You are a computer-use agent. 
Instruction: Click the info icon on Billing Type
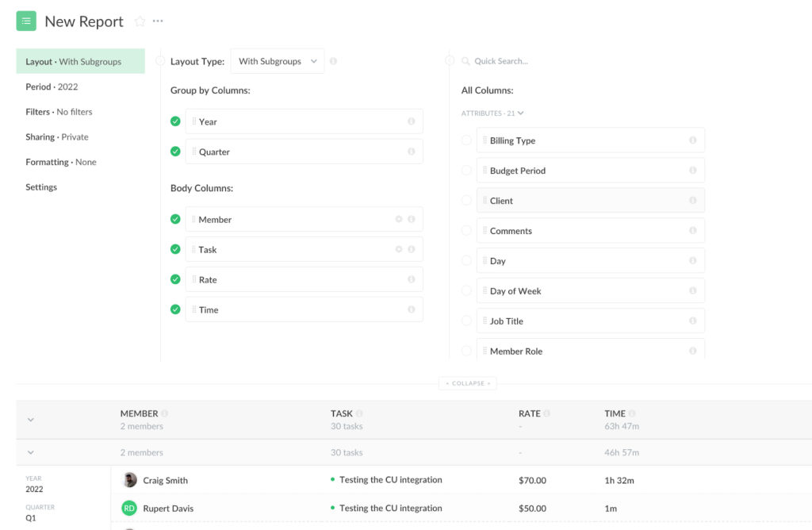coord(693,140)
